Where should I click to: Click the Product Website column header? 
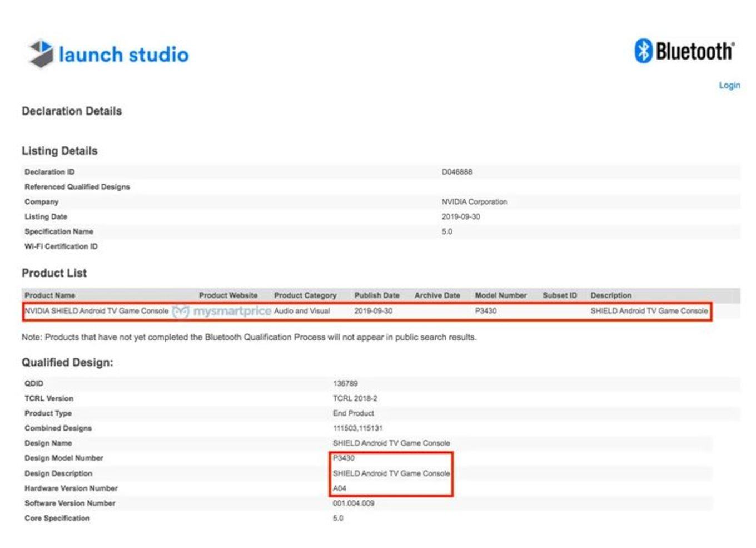point(228,295)
